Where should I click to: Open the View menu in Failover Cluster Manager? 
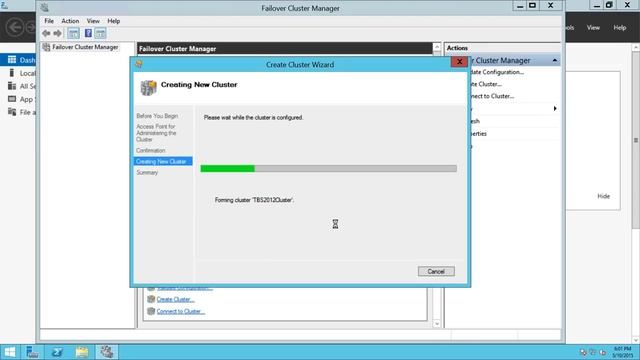pos(93,21)
